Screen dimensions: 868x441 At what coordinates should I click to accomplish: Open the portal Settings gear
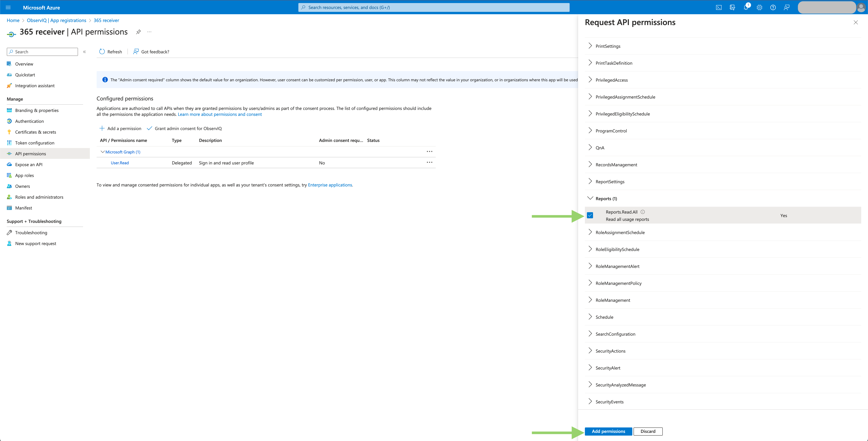(759, 7)
